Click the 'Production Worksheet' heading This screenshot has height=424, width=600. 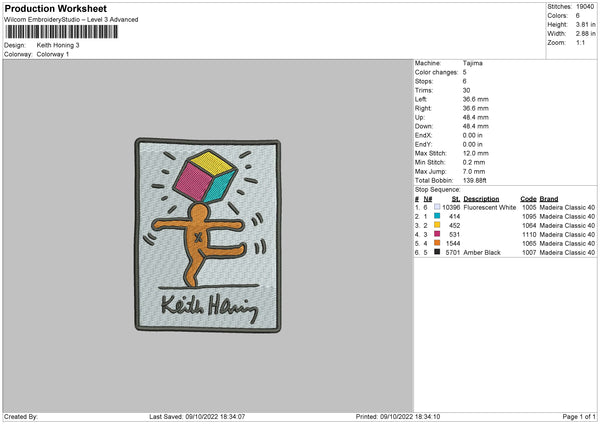(55, 8)
